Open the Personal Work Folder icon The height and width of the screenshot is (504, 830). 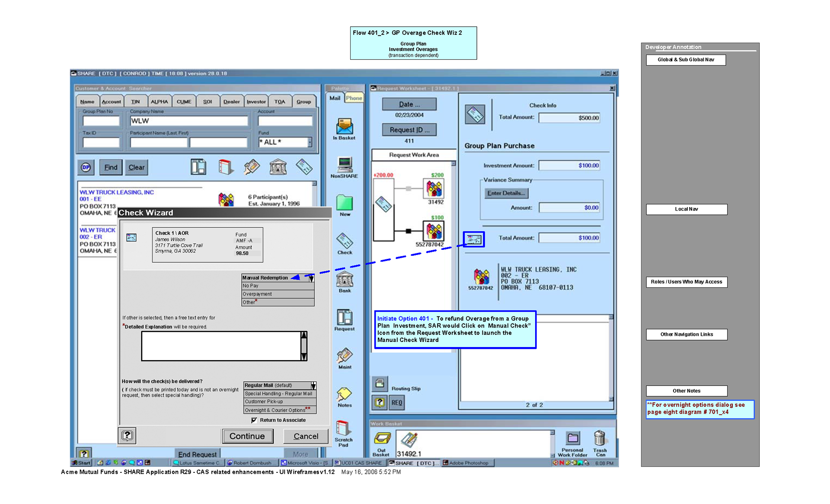tap(572, 438)
